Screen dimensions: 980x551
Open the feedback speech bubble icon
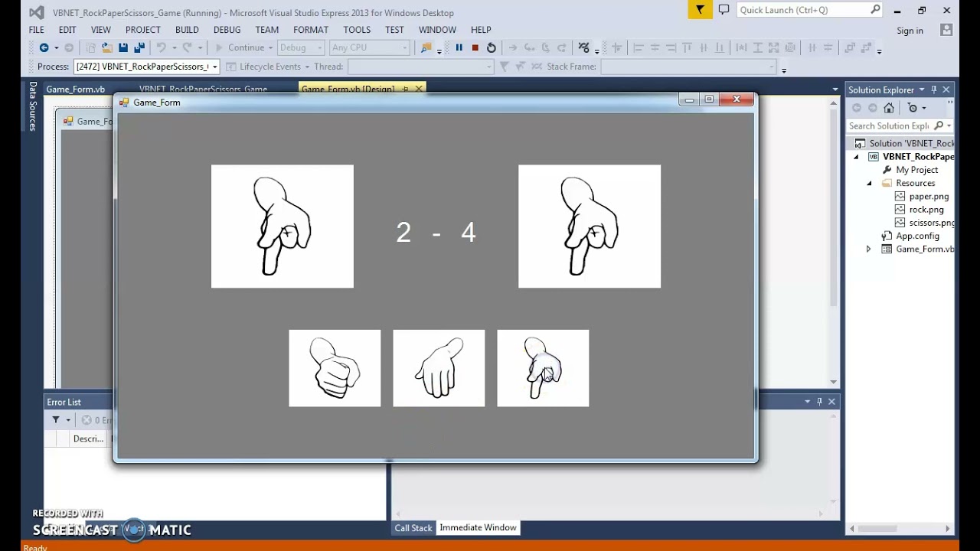coord(724,10)
